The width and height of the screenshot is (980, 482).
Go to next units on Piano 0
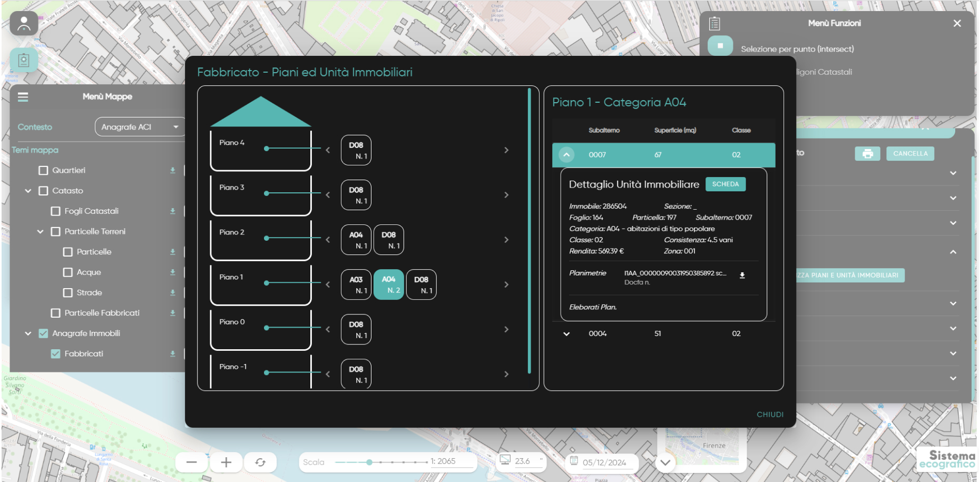pyautogui.click(x=506, y=329)
